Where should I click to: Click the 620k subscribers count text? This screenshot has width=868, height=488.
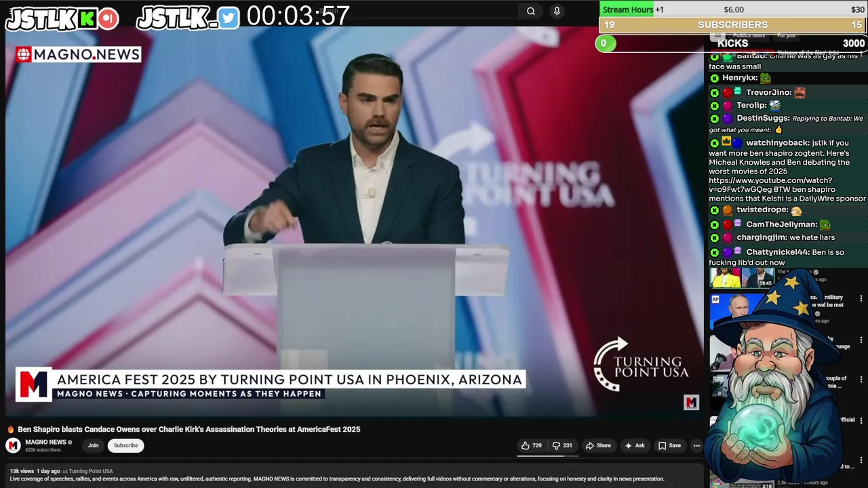43,450
